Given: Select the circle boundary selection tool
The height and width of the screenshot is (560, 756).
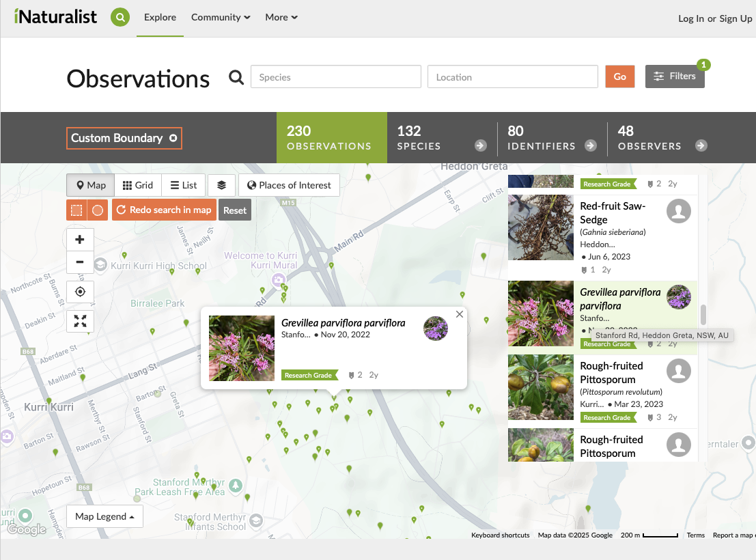Looking at the screenshot, I should 98,210.
